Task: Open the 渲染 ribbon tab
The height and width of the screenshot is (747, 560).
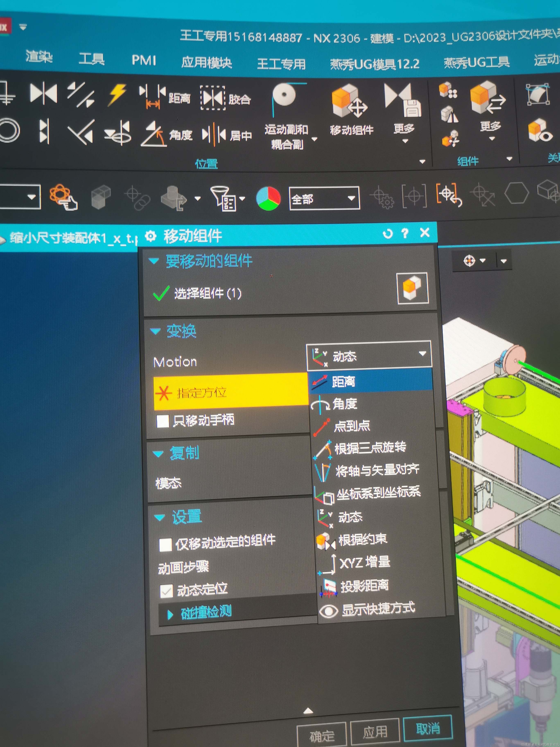Action: (x=39, y=57)
